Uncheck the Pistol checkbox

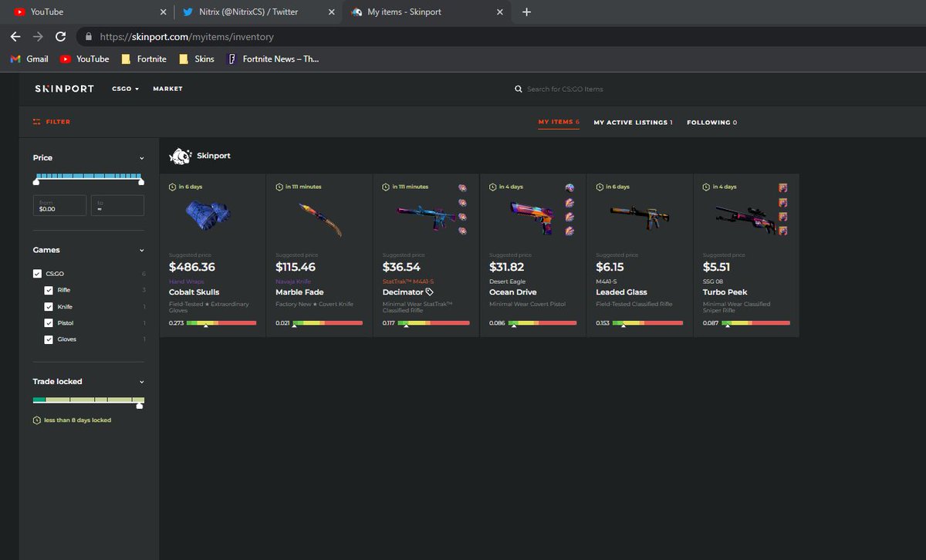pyautogui.click(x=49, y=323)
